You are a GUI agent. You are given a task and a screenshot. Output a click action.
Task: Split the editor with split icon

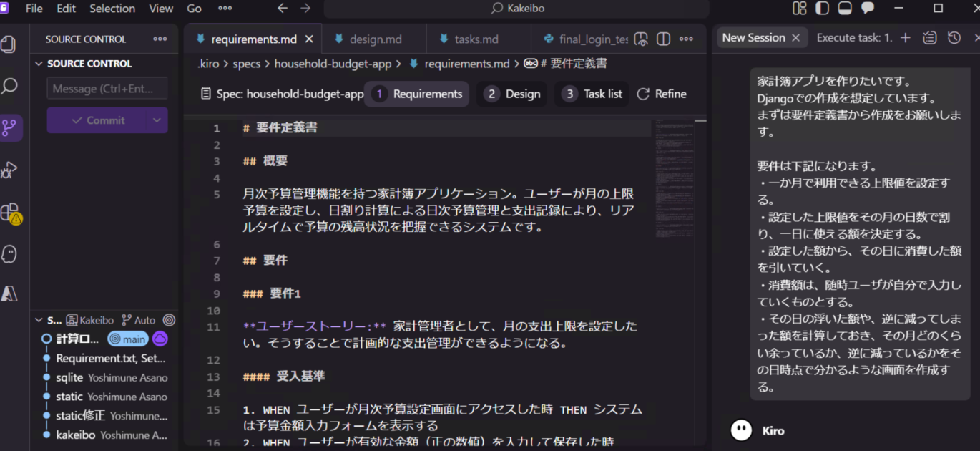point(662,39)
